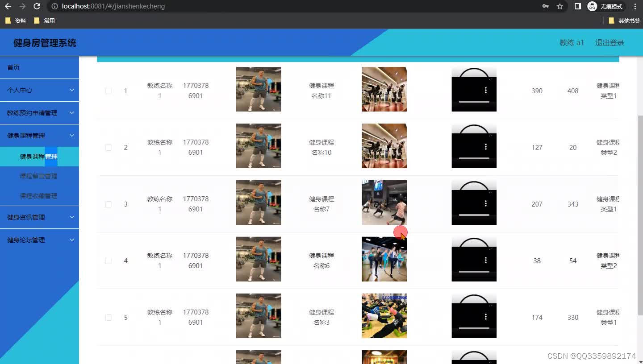Click phone number in row 2
The width and height of the screenshot is (643, 364).
[x=196, y=147]
